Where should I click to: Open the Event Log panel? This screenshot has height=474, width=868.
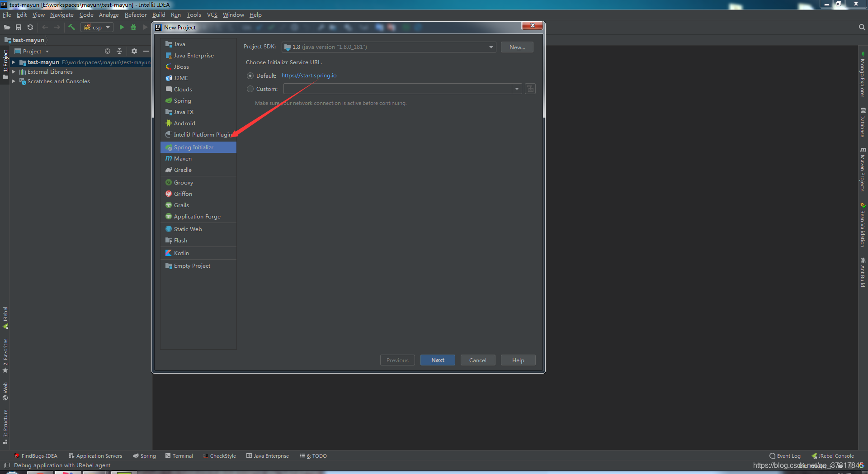(785, 456)
